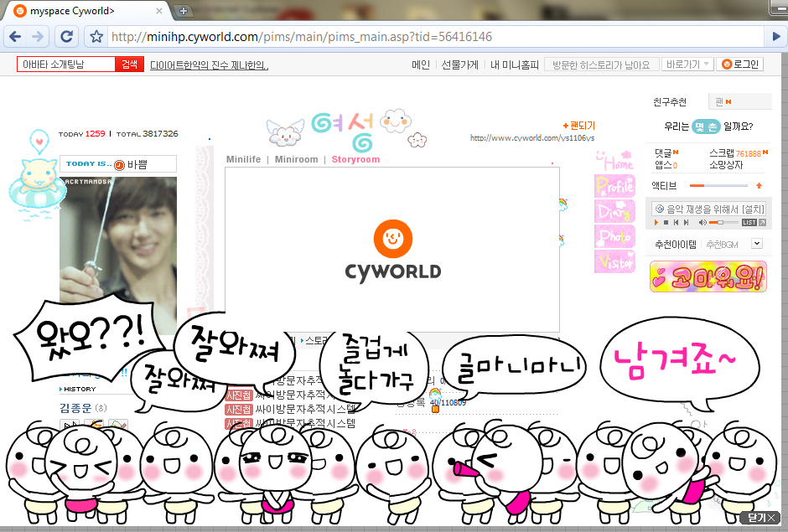This screenshot has width=788, height=532.
Task: Open the Visitor menu button
Action: coord(614,261)
